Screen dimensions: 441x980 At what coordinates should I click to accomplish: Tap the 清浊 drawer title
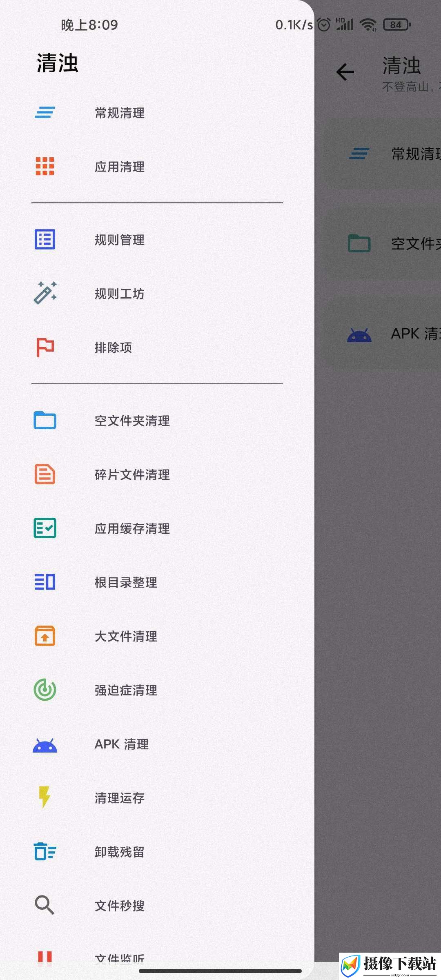tap(58, 63)
